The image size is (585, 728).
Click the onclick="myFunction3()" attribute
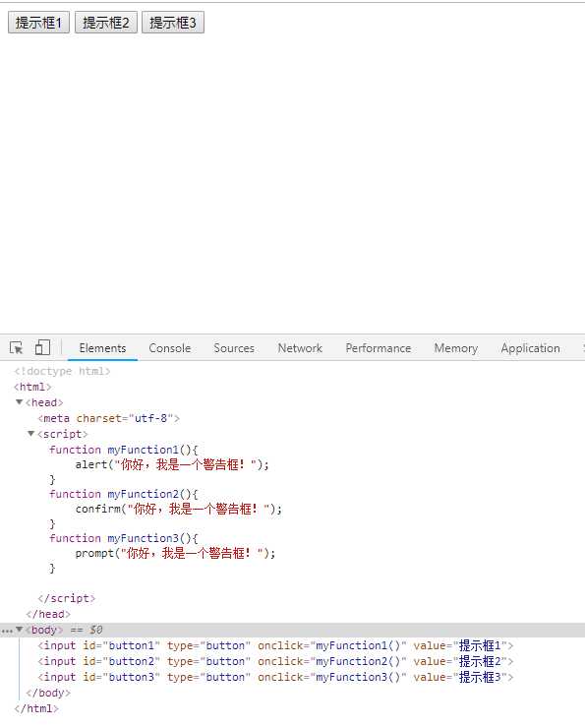(x=332, y=677)
